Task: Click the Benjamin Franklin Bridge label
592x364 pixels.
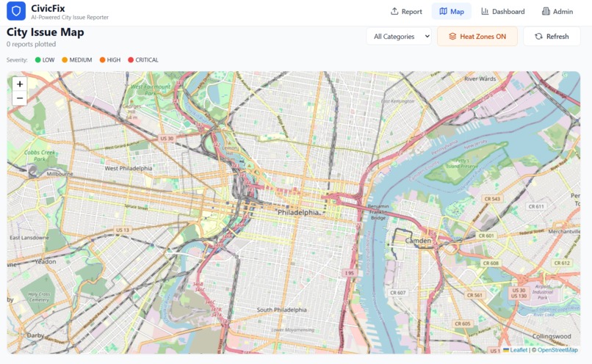Action: (378, 212)
